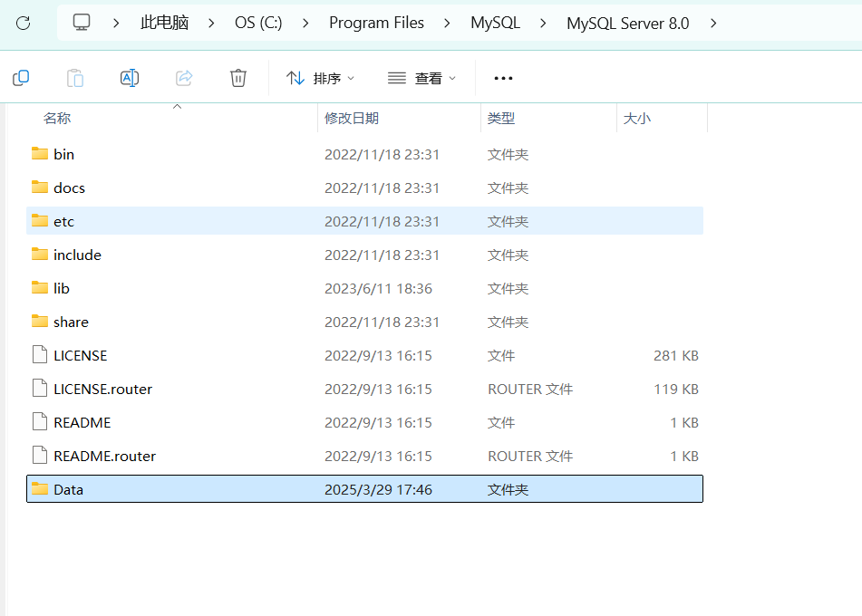Select the share folder icon

[40, 321]
